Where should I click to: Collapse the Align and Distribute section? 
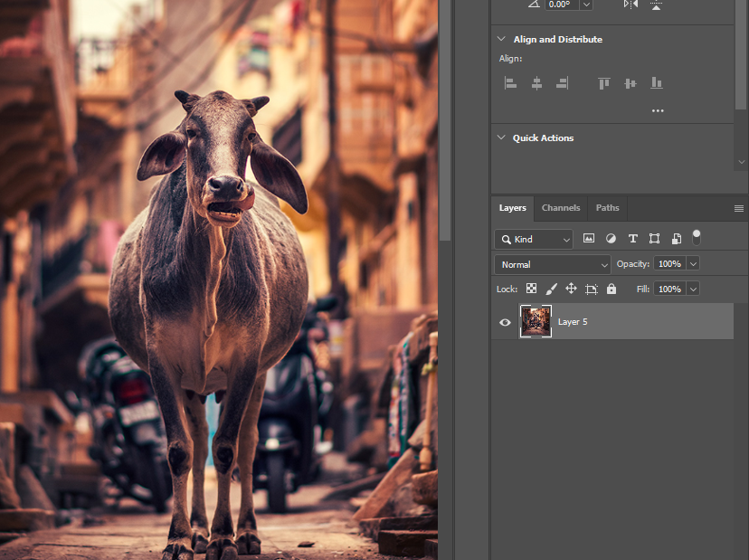502,39
